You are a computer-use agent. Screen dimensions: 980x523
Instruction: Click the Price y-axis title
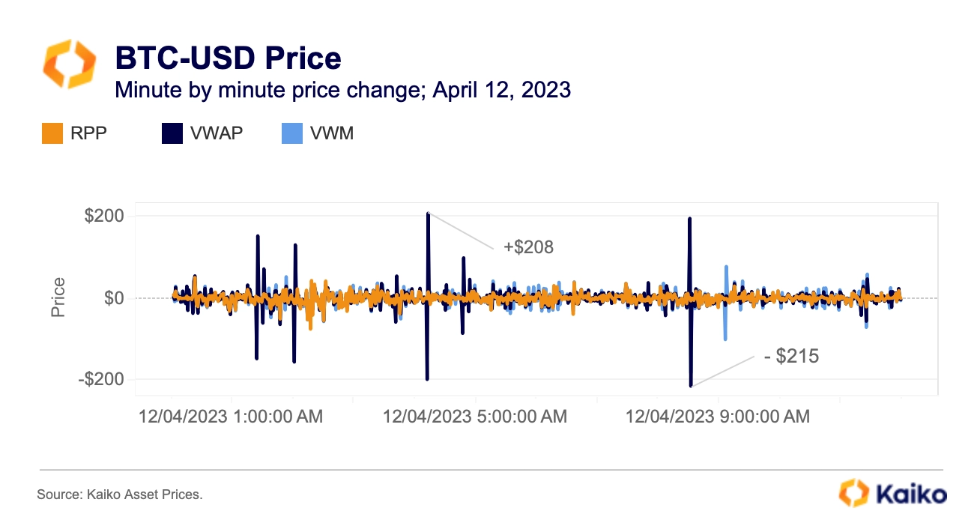[x=58, y=297]
